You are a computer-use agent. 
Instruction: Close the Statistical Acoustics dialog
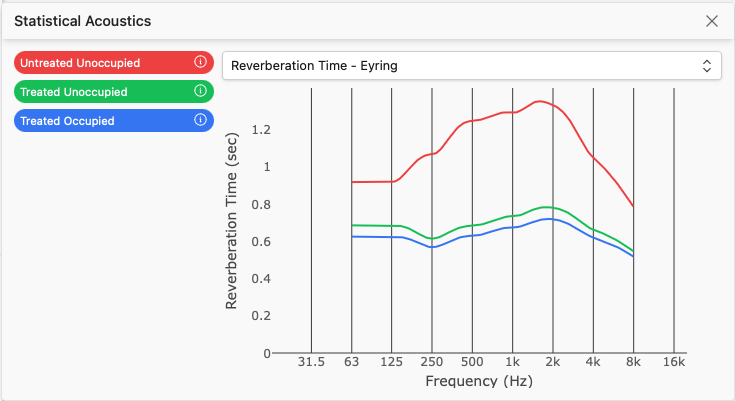pos(712,21)
